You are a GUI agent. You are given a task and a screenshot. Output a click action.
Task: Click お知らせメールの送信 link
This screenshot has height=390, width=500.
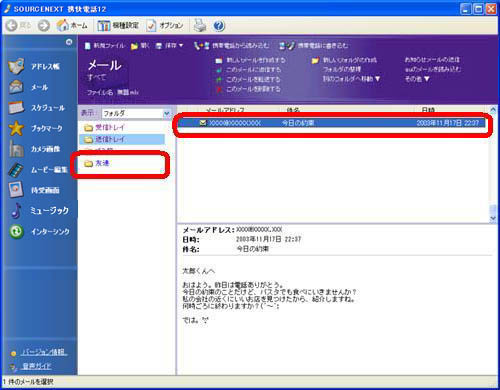point(432,60)
